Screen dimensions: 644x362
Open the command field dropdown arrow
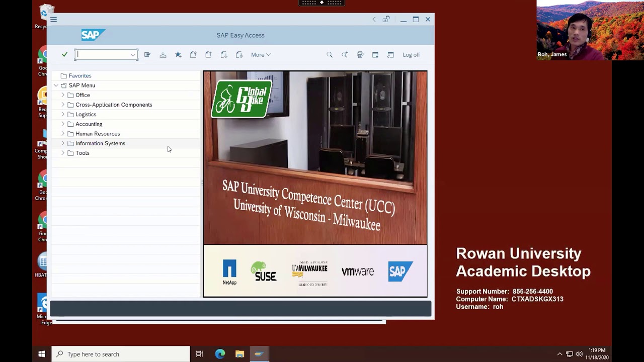133,55
